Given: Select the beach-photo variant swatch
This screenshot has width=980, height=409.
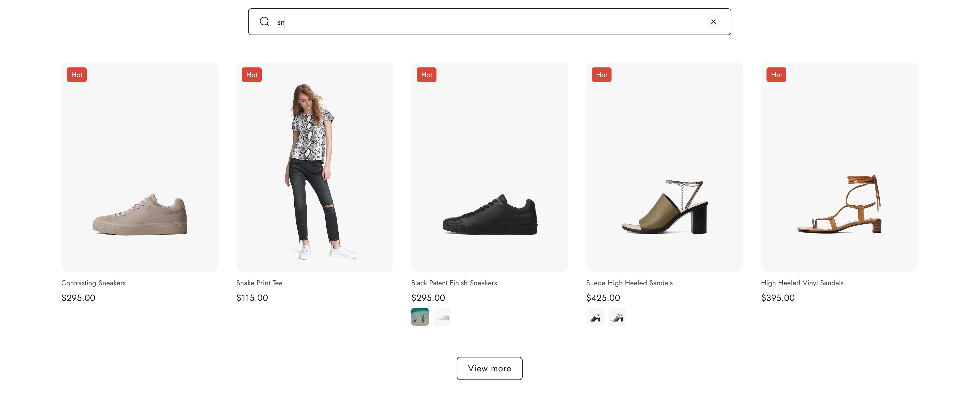Looking at the screenshot, I should (419, 317).
